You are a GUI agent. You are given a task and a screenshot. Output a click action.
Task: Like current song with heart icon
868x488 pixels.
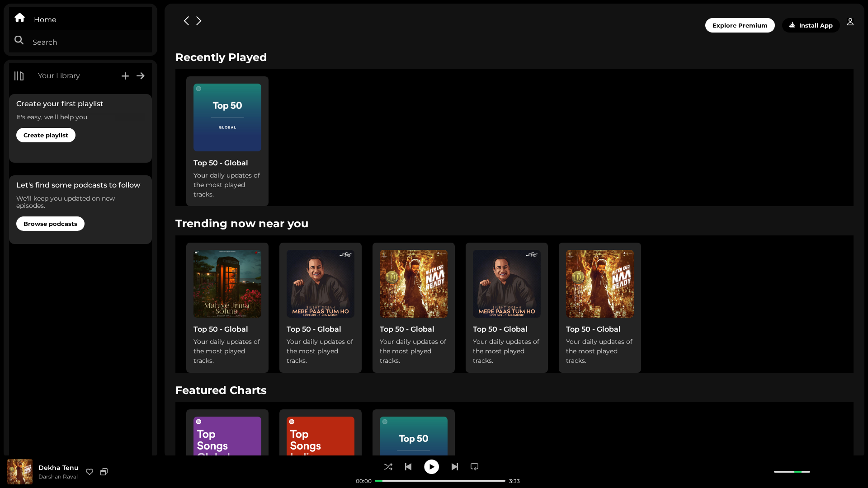tap(90, 472)
